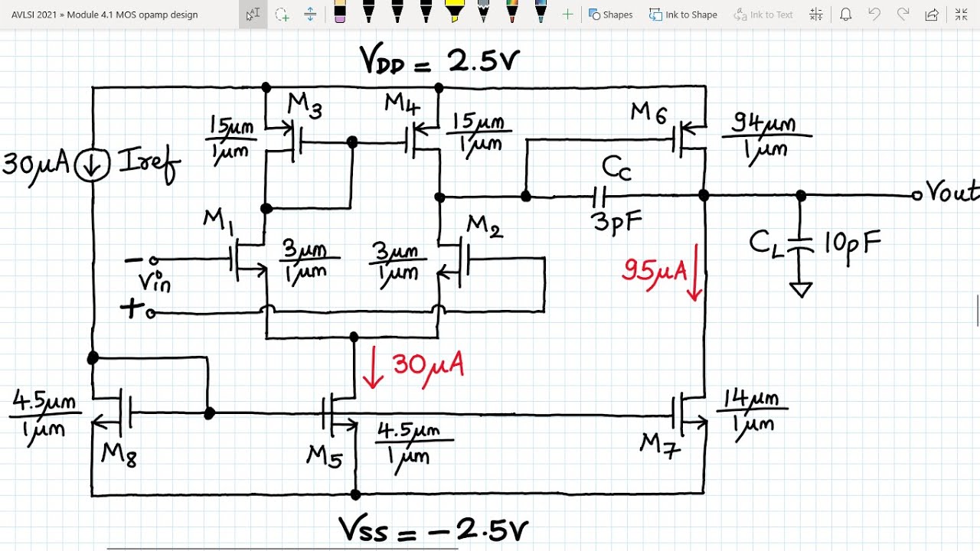Select the pencil tool
The width and height of the screenshot is (980, 551).
[x=483, y=13]
